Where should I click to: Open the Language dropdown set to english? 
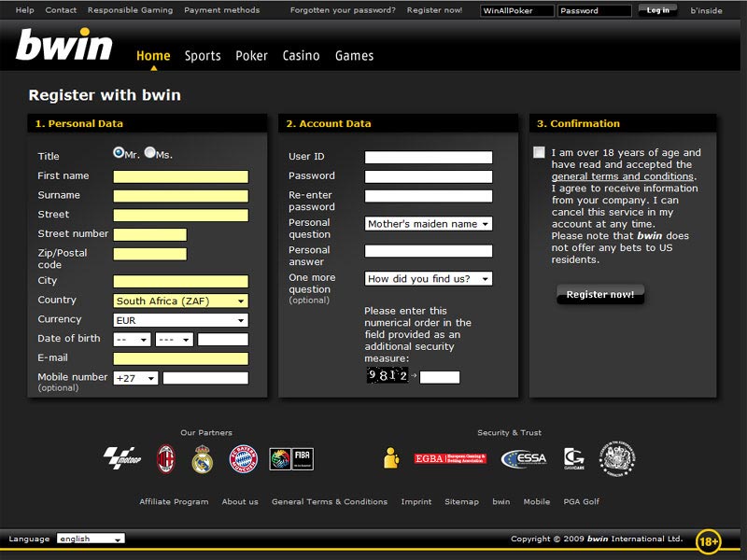point(91,539)
